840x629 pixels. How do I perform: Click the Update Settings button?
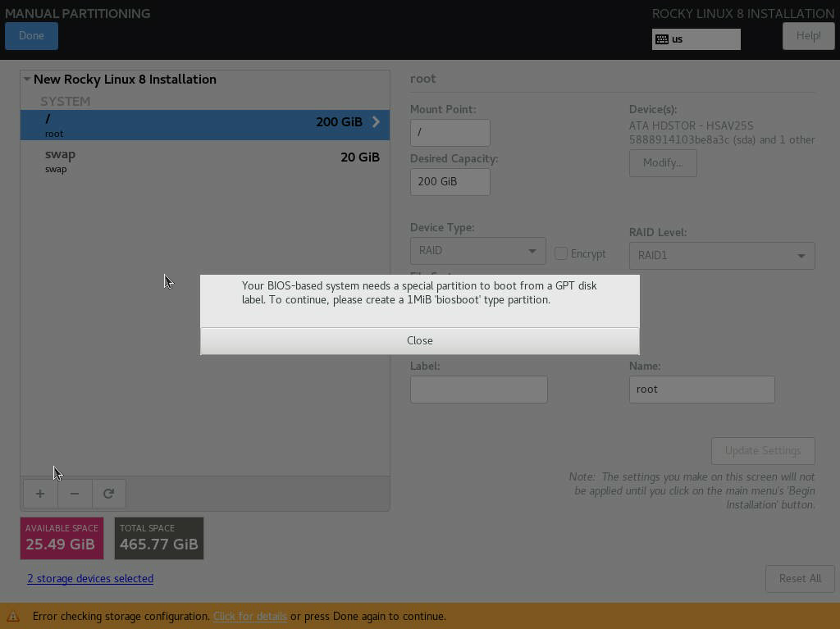point(763,451)
